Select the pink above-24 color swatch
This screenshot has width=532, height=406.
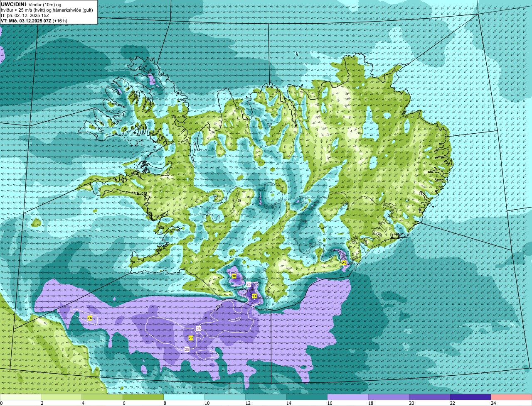point(511,397)
